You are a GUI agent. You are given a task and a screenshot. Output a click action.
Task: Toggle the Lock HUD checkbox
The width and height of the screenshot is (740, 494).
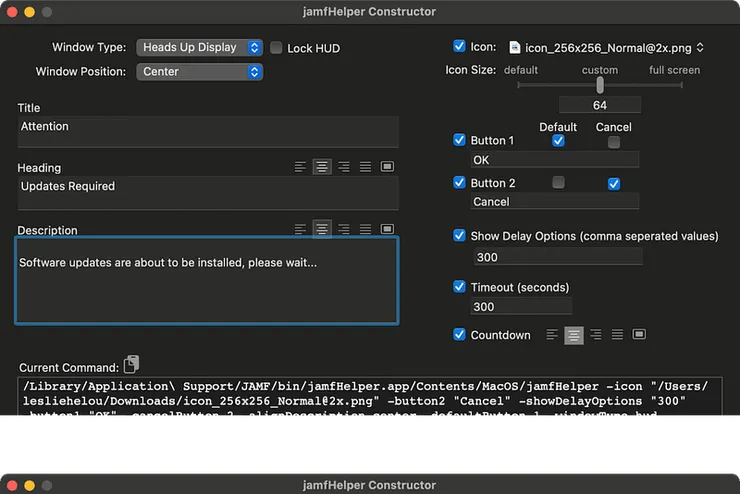276,48
